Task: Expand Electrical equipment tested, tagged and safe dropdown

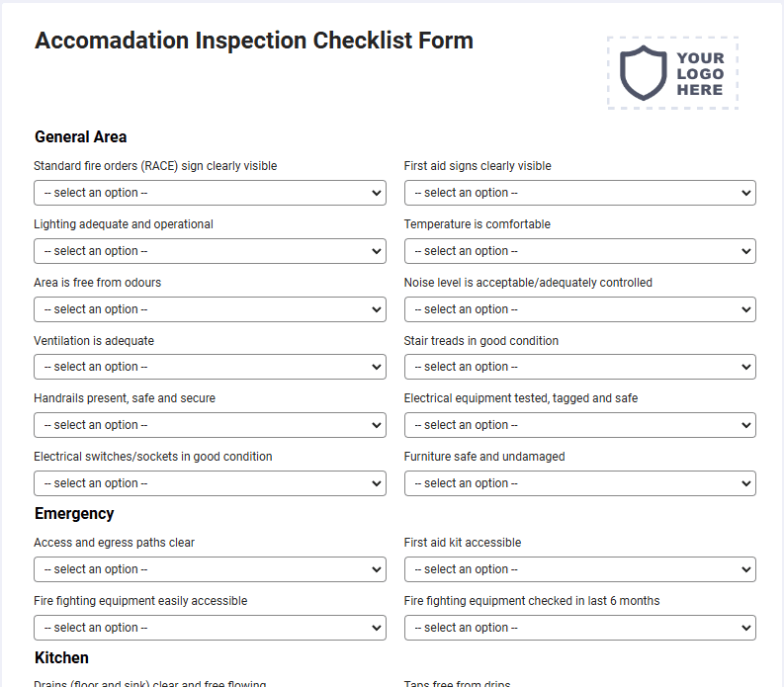Action: pyautogui.click(x=580, y=425)
